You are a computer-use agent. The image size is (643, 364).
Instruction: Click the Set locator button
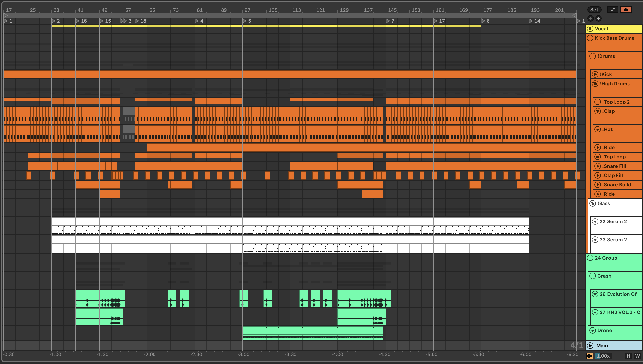click(594, 10)
